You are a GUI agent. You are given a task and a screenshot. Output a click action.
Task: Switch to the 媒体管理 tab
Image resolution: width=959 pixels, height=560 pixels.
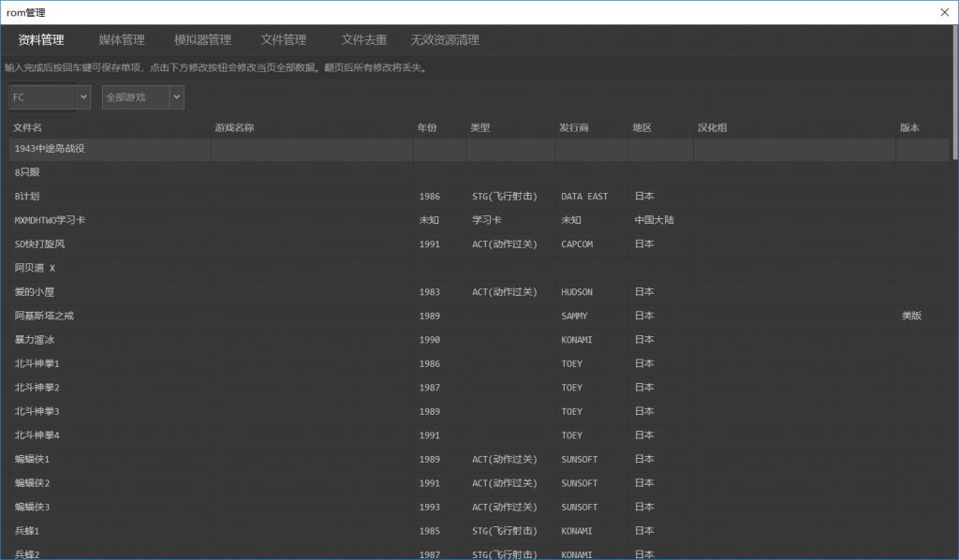click(122, 40)
